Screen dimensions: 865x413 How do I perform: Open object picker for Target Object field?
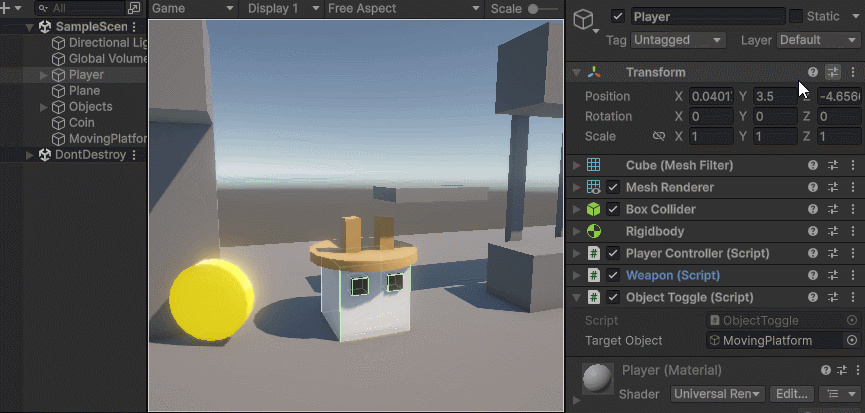pos(851,340)
